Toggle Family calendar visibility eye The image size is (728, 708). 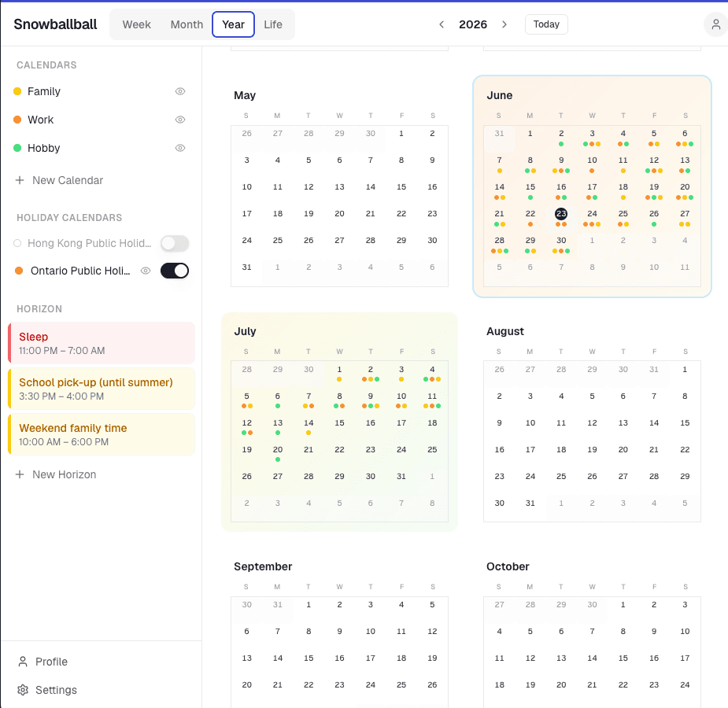[x=180, y=91]
